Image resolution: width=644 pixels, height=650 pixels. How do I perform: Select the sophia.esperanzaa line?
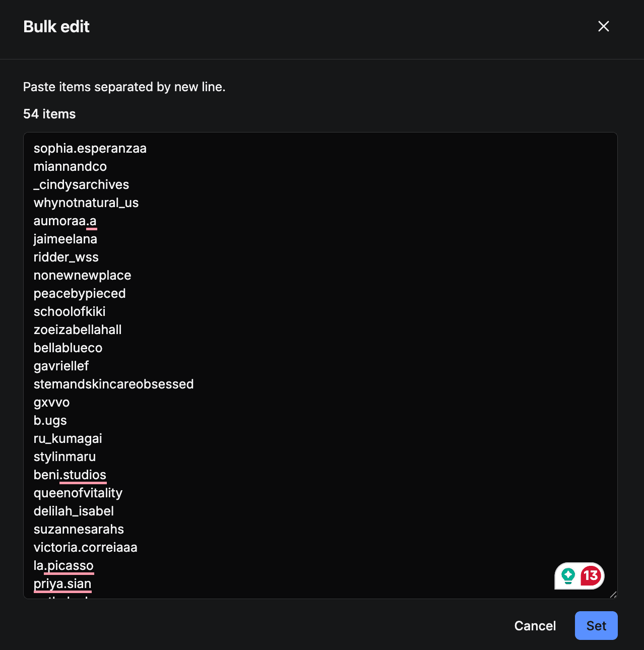(x=90, y=148)
